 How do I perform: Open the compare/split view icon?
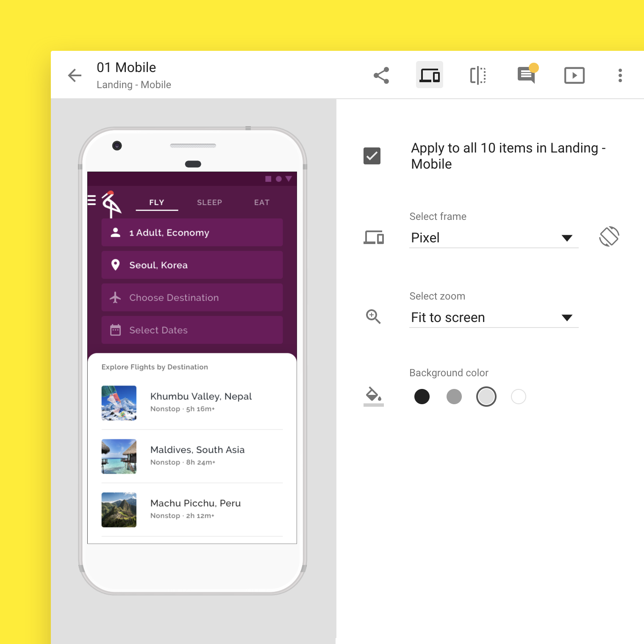478,75
